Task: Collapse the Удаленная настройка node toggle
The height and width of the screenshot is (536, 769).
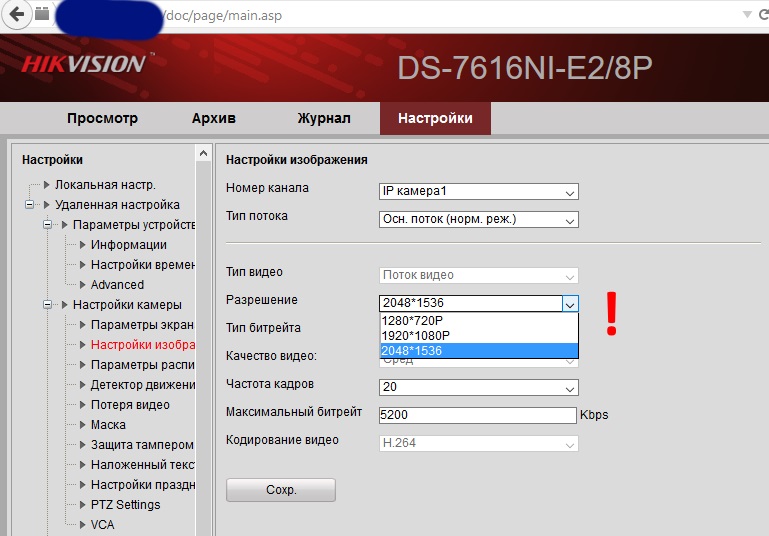Action: (x=29, y=204)
